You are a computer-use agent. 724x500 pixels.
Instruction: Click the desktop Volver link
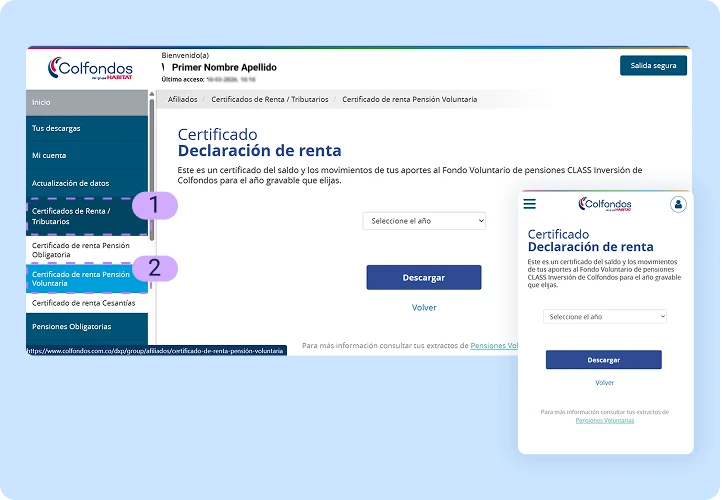pyautogui.click(x=424, y=307)
